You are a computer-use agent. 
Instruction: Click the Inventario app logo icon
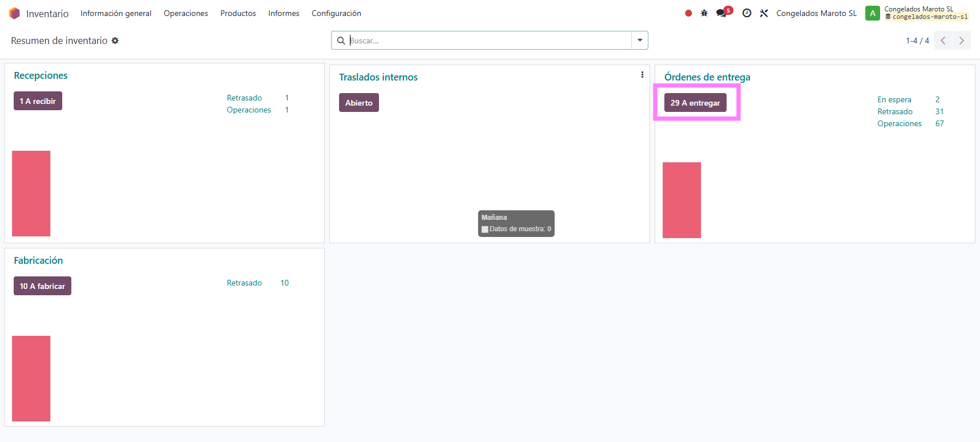tap(14, 13)
